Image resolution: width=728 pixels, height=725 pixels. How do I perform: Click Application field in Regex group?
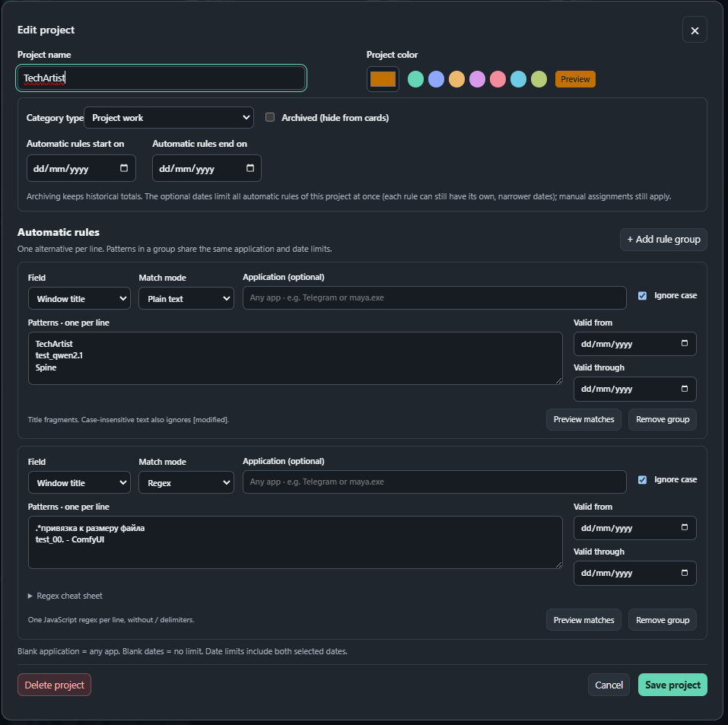point(434,482)
